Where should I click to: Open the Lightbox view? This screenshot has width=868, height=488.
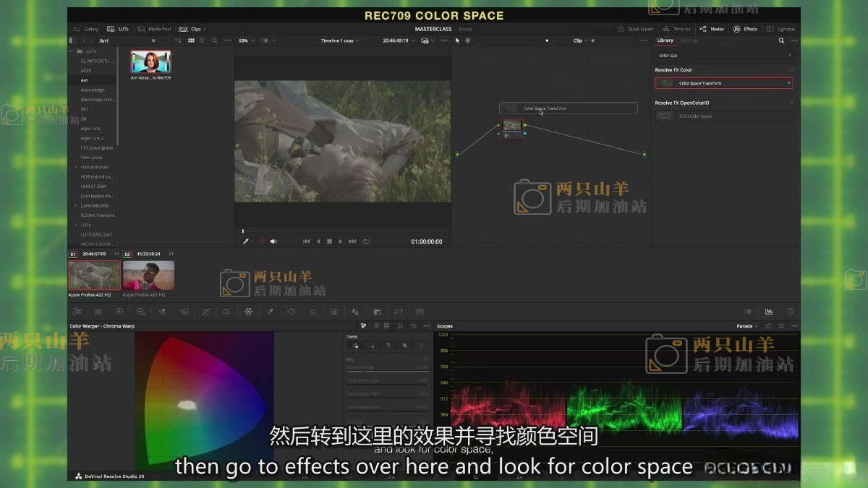(x=781, y=29)
